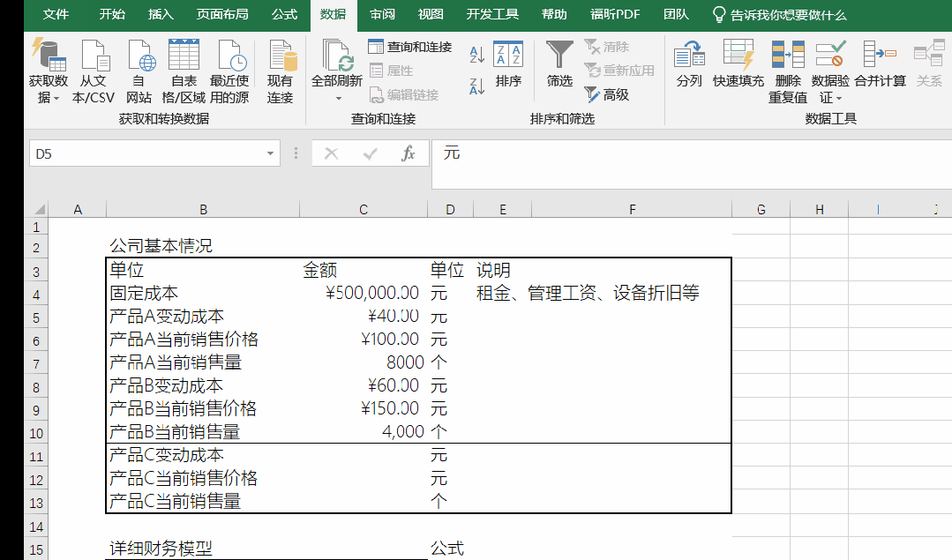The image size is (952, 560).
Task: Click cell with 4,000
Action: [364, 431]
